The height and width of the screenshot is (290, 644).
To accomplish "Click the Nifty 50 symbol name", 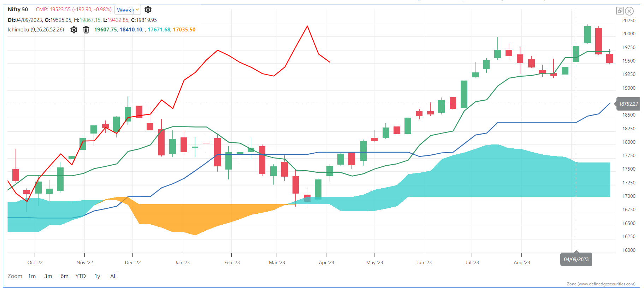I will coord(18,10).
